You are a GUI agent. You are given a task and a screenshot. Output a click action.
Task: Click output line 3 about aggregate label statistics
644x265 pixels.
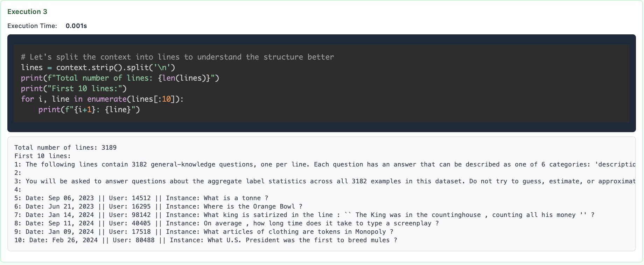315,181
